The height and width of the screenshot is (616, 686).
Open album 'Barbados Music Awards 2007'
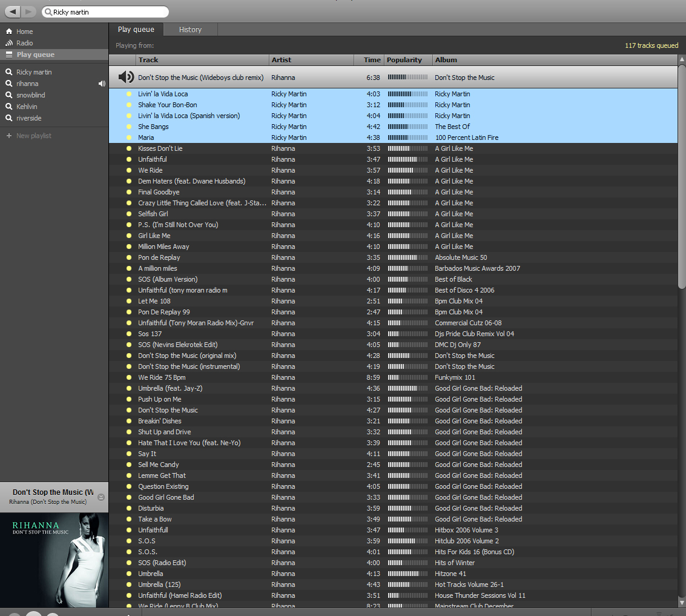(477, 268)
